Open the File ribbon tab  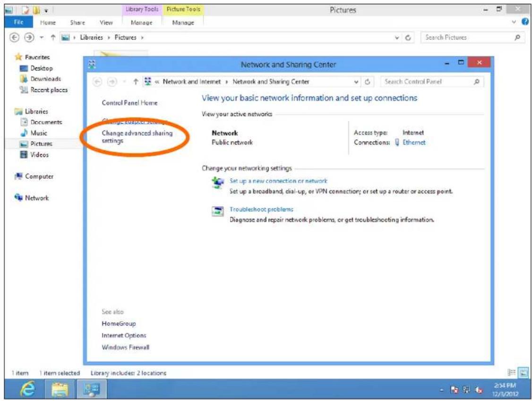(x=18, y=22)
